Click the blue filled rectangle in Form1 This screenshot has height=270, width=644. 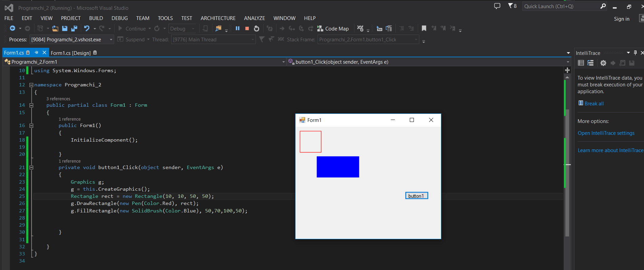338,167
